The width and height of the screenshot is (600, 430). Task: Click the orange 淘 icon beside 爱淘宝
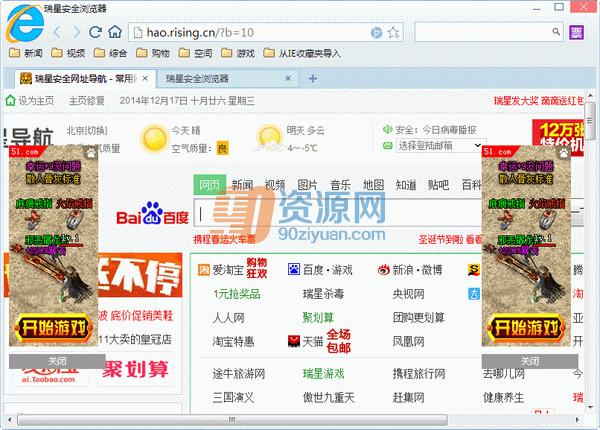click(x=204, y=270)
